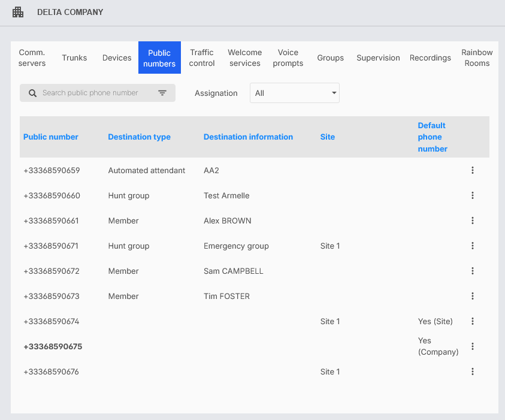Image resolution: width=505 pixels, height=420 pixels.
Task: Open the Voice prompts tab
Action: 288,58
